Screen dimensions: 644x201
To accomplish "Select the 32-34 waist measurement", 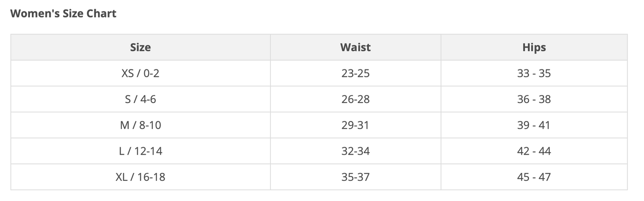I will pos(355,151).
